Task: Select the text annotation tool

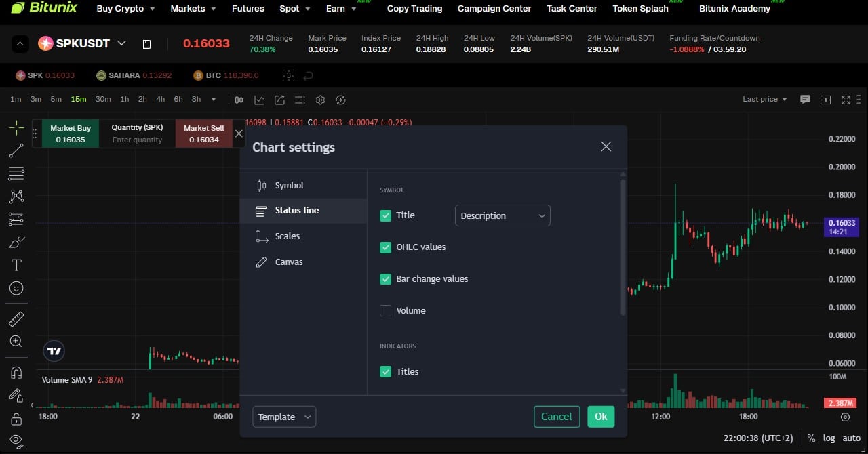Action: click(16, 264)
